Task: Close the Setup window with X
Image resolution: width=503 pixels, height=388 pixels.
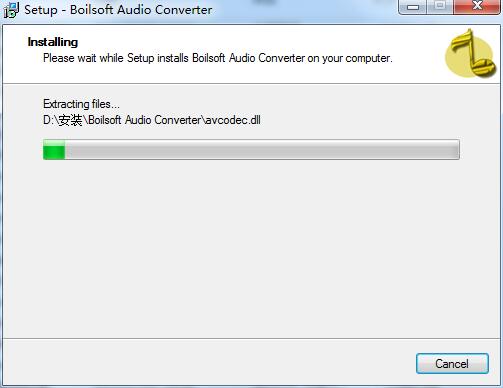Action: pos(477,7)
